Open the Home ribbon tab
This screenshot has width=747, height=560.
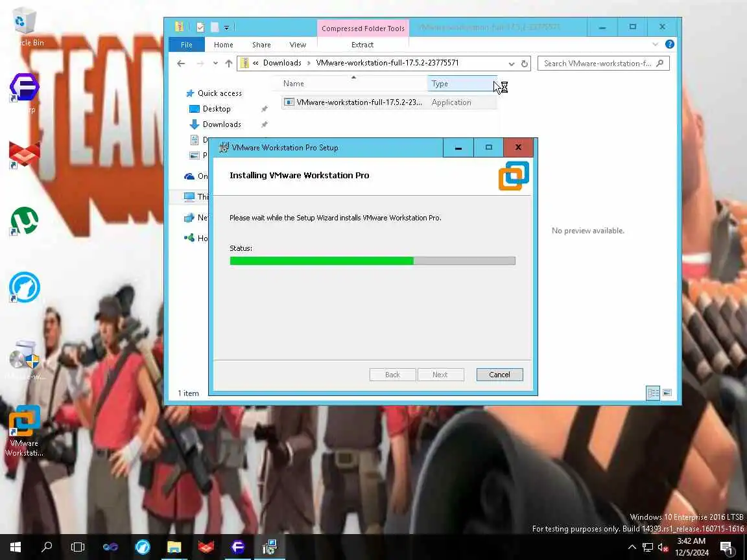224,44
